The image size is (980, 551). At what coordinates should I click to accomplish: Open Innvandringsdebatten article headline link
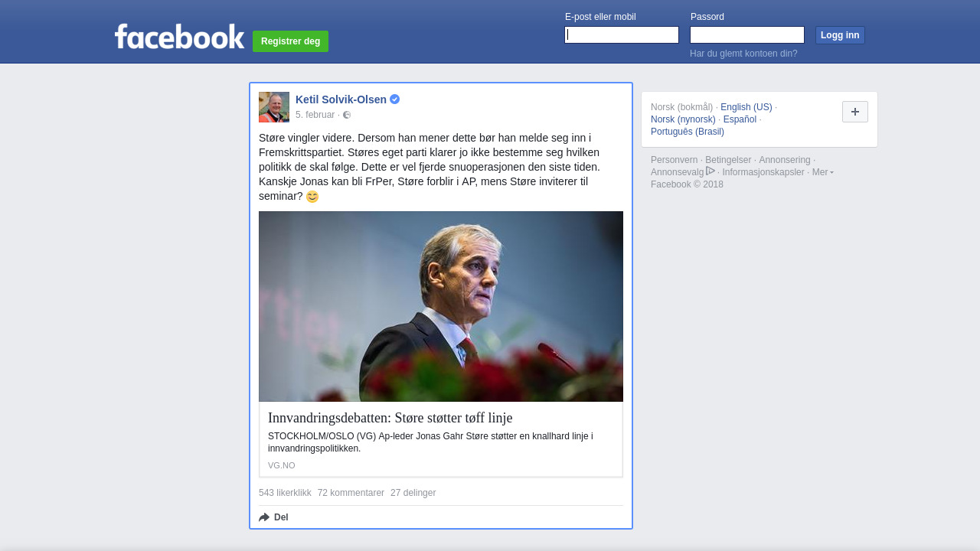390,418
